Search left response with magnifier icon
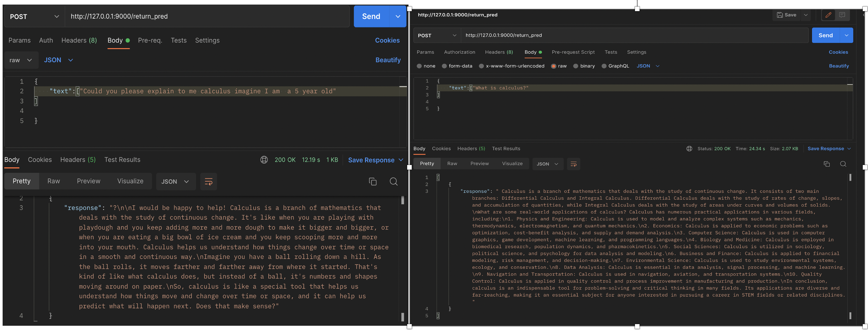868x330 pixels. pyautogui.click(x=393, y=181)
